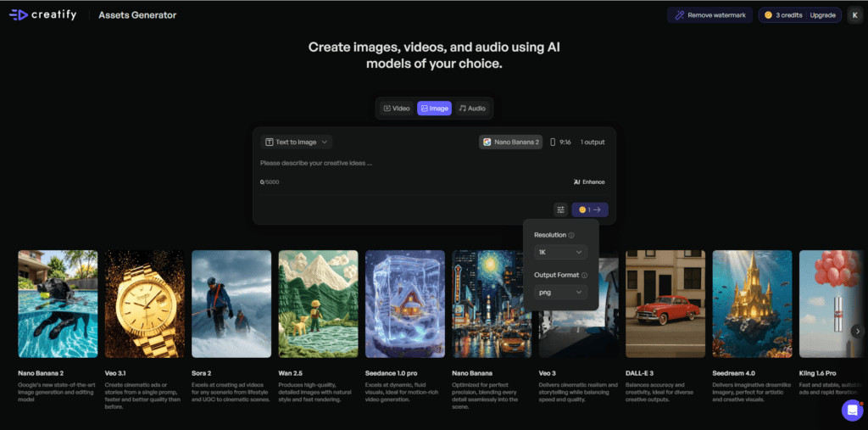Open the K user avatar menu

click(854, 15)
